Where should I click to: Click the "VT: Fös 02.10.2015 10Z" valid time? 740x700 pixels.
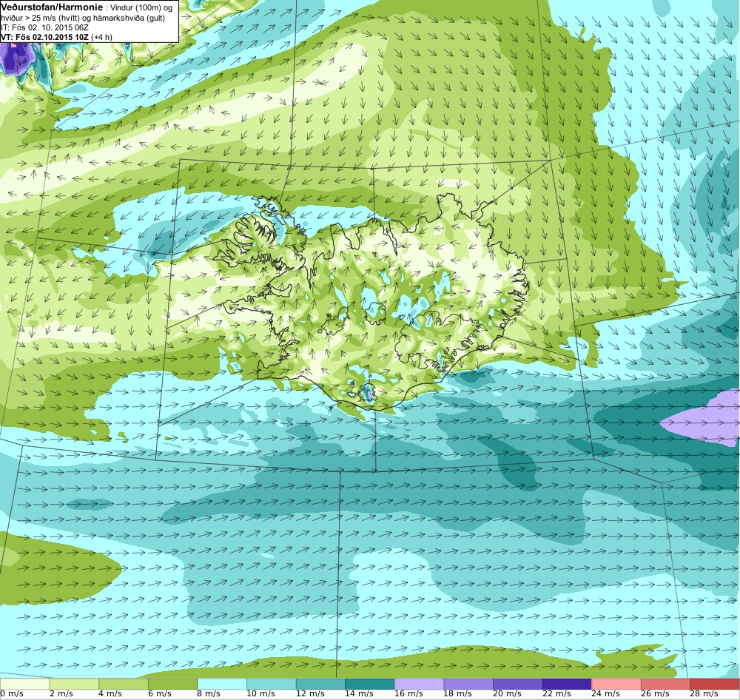click(x=45, y=37)
